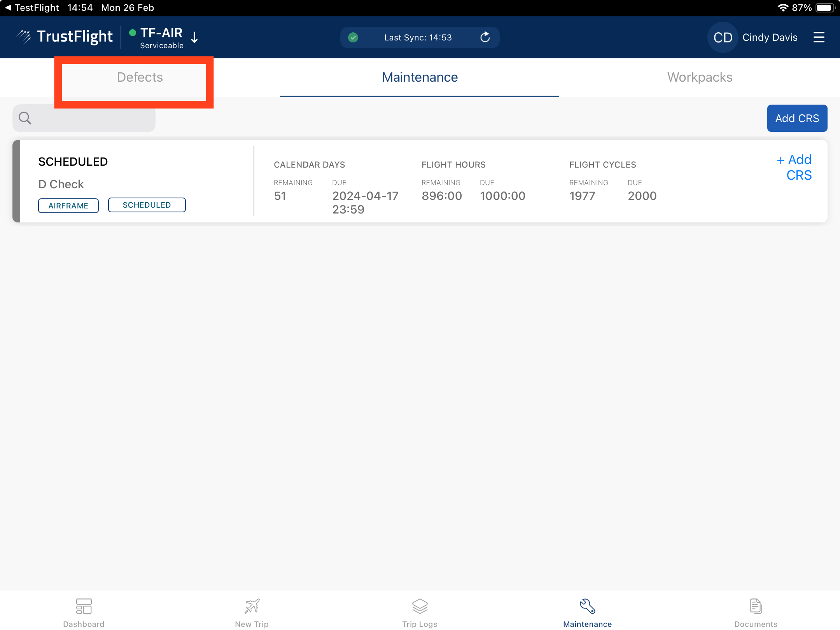Select the Maintenance top tab

pos(420,77)
